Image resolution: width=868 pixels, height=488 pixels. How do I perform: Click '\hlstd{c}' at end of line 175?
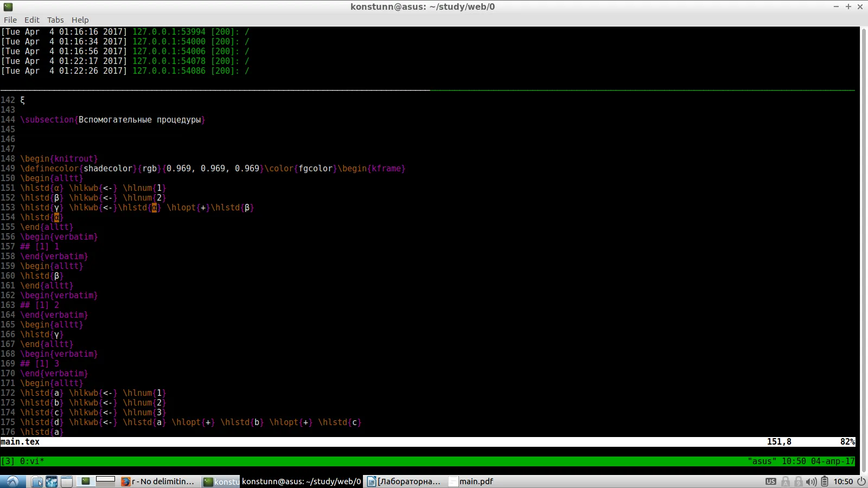pos(340,422)
